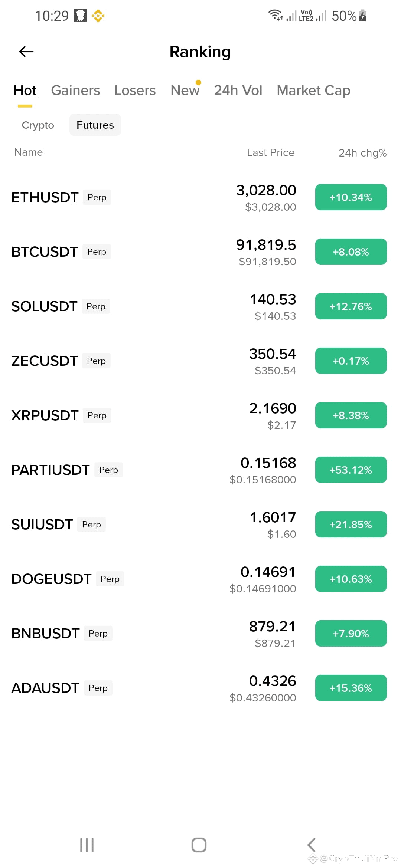Open ETHUSDT Perp row
The width and height of the screenshot is (401, 868).
pos(200,197)
